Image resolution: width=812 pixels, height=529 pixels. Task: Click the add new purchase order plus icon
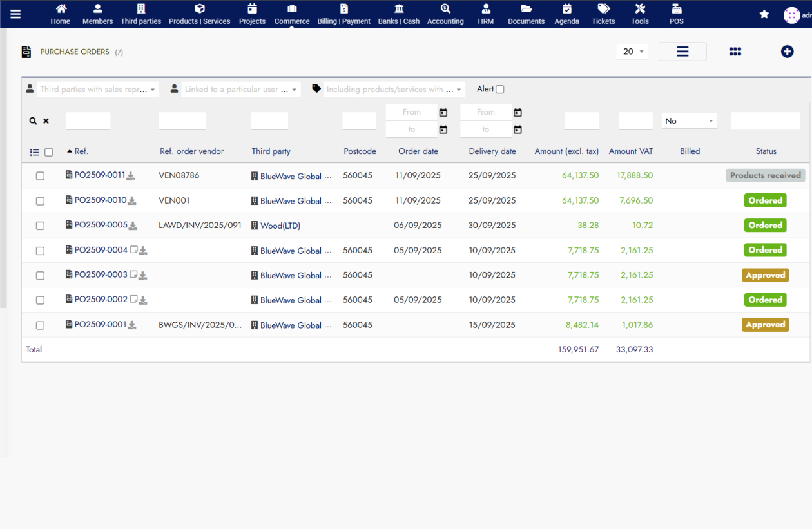[787, 52]
